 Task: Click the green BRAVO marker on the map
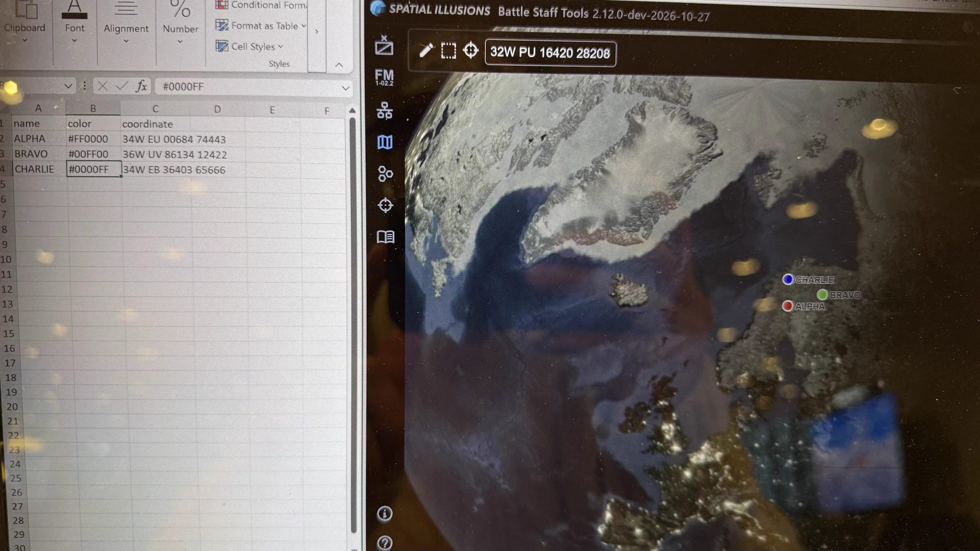(822, 294)
